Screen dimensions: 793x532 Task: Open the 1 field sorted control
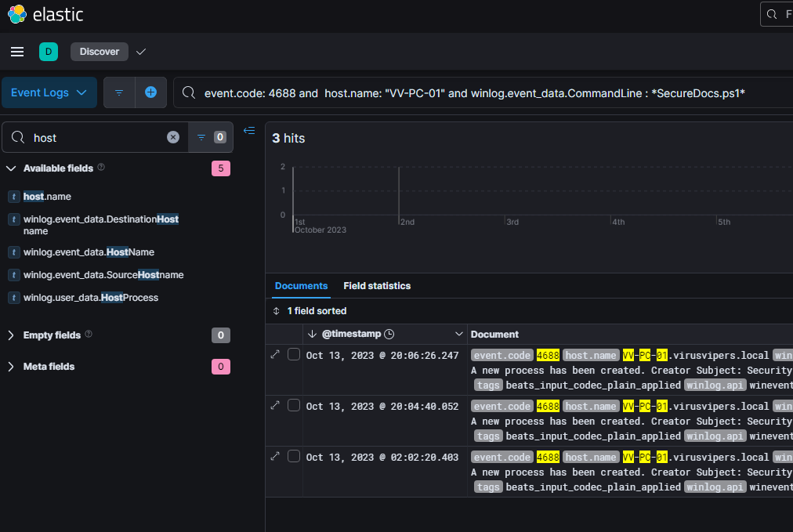pos(312,311)
